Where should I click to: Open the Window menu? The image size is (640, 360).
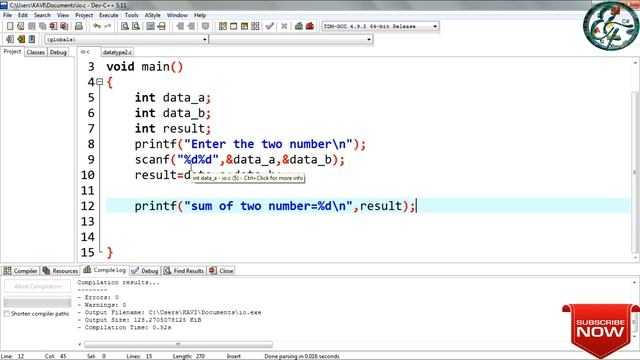[x=177, y=15]
